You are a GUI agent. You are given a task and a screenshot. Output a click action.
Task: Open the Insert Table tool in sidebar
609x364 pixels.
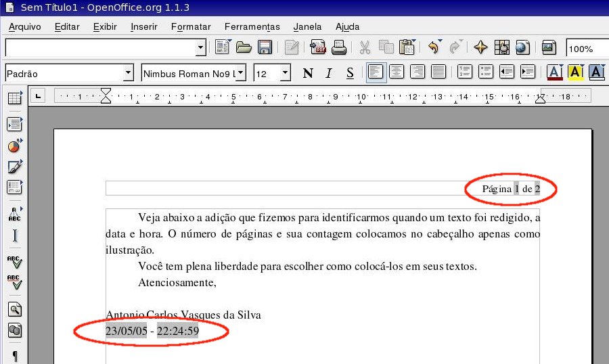point(14,99)
